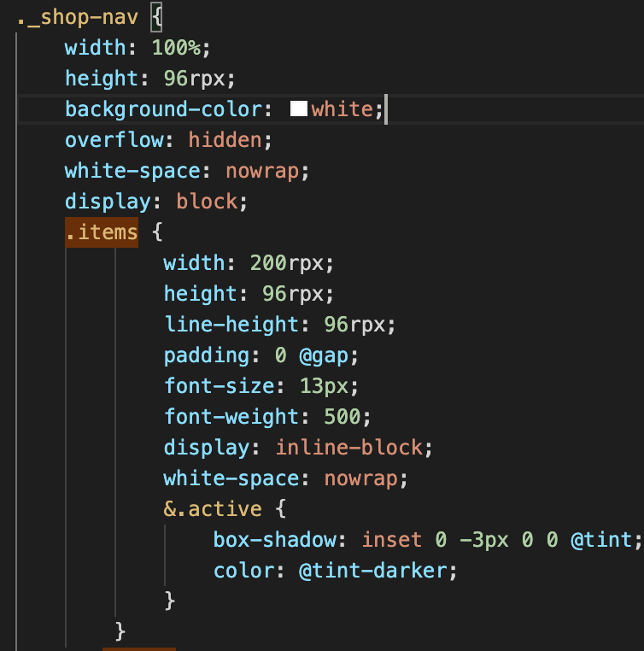This screenshot has width=644, height=651.
Task: Place cursor on the highlighted .items selector
Action: coord(102,232)
